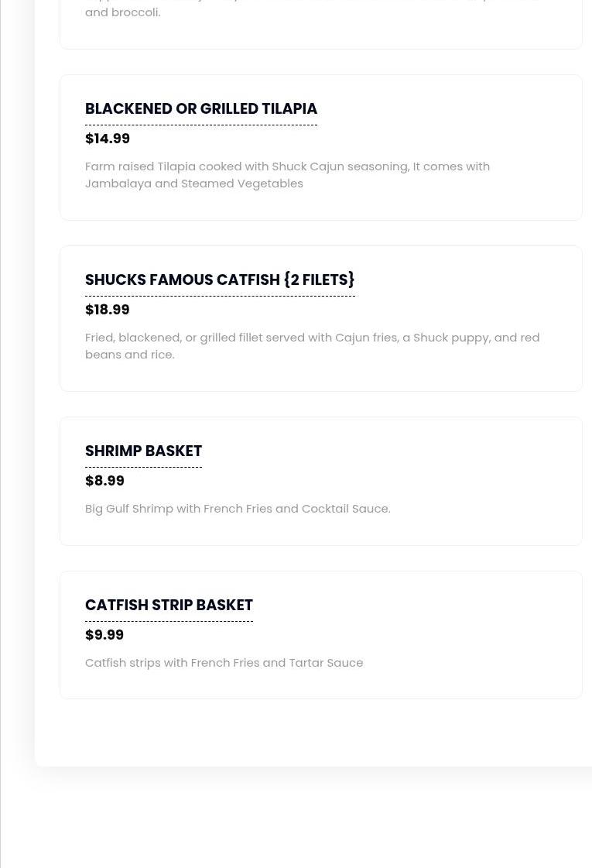Viewport: 592px width, 868px height.
Task: Select the Big Gulf Shrimp description
Action: click(238, 509)
